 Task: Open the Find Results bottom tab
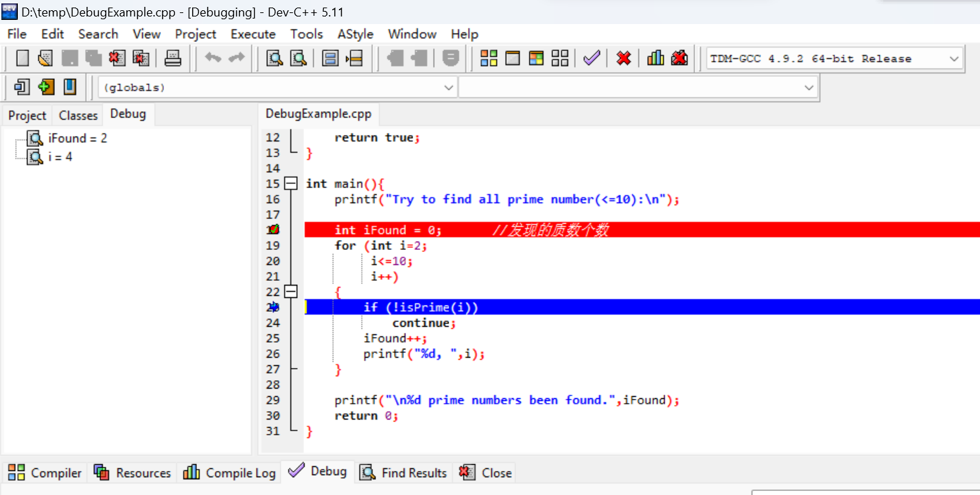point(404,472)
